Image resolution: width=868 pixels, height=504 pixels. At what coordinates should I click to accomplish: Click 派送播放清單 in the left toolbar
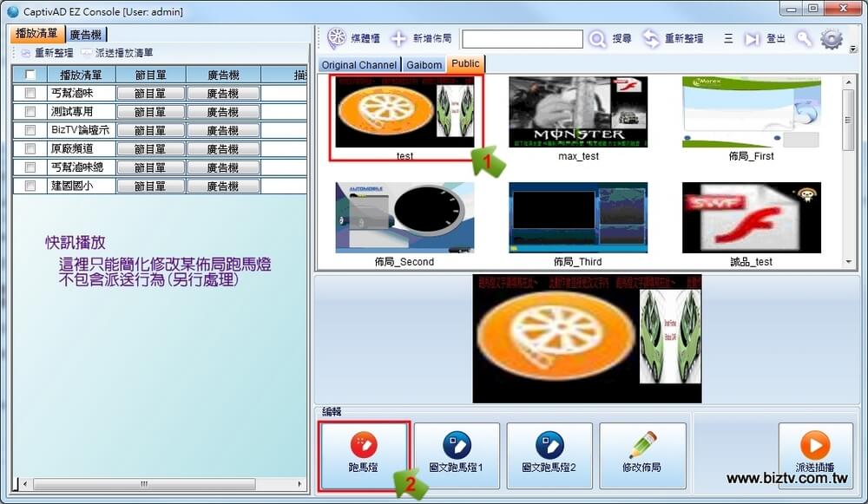point(117,54)
